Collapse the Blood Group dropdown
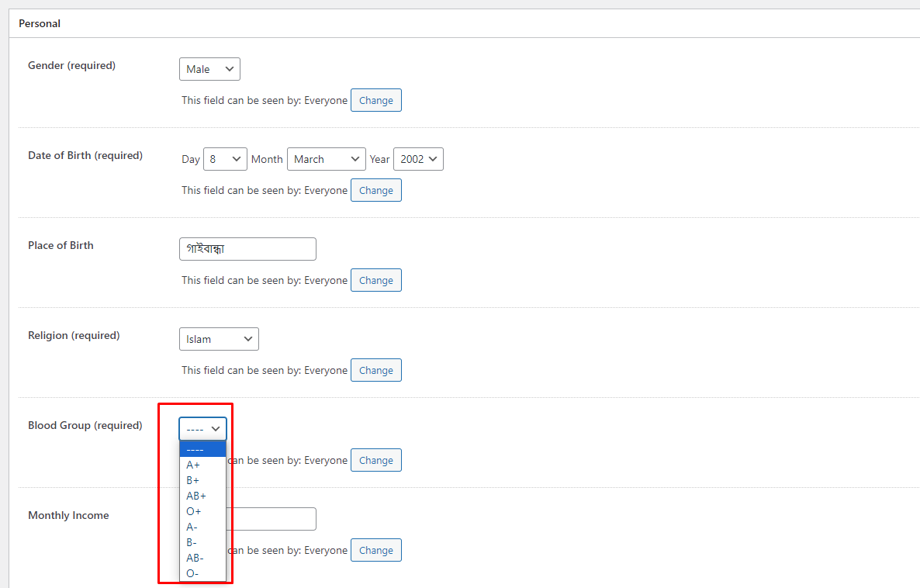Screen dimensions: 920x588 (x=203, y=429)
